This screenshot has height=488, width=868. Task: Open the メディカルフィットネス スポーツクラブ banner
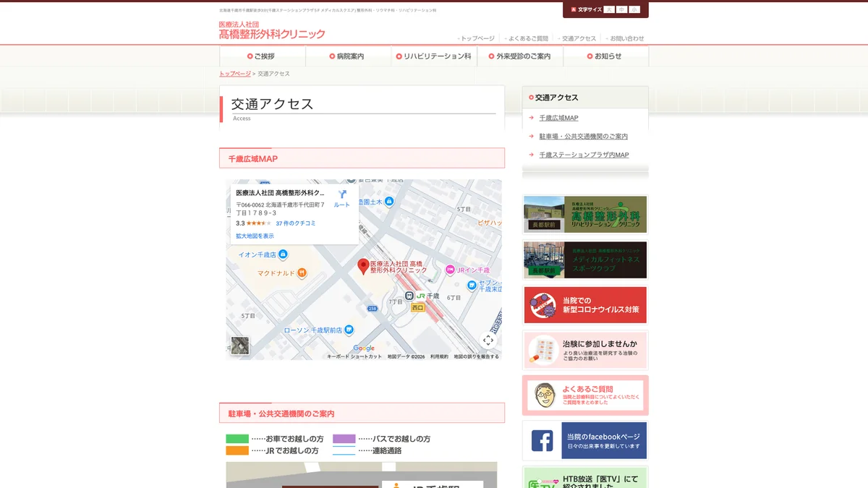(585, 260)
